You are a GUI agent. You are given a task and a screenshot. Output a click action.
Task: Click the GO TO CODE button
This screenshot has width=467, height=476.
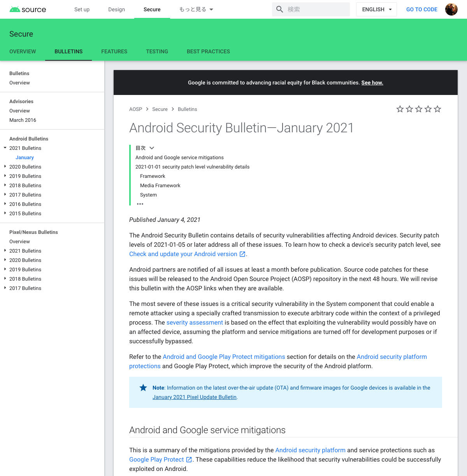tap(422, 9)
